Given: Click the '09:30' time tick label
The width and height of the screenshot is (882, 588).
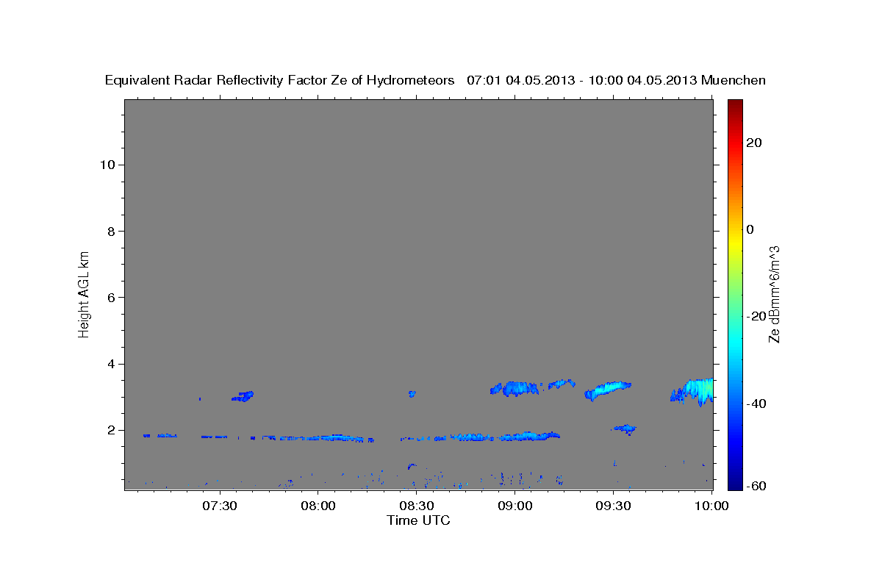Looking at the screenshot, I should [x=614, y=506].
